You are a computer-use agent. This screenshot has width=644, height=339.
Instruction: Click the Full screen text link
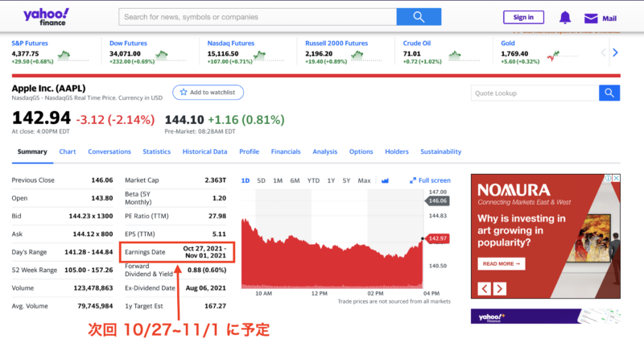pos(434,180)
